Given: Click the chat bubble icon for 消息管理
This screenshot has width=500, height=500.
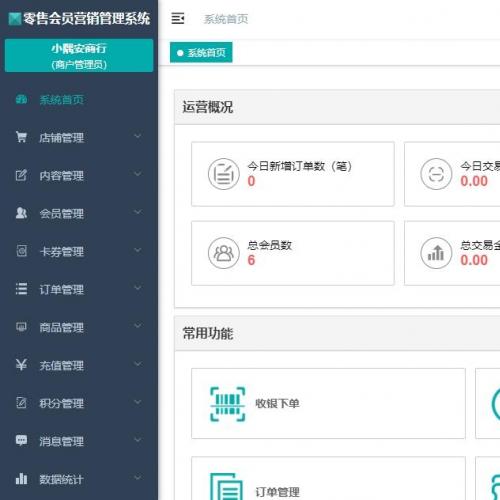Looking at the screenshot, I should pyautogui.click(x=21, y=440).
